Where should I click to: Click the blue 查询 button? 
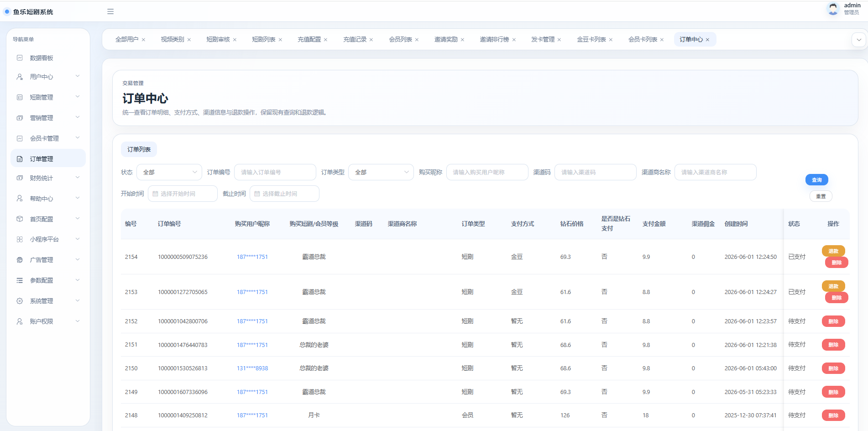817,180
